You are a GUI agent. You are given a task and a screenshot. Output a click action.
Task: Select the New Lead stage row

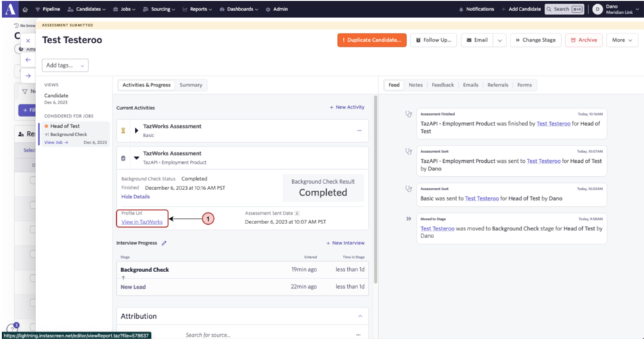242,287
